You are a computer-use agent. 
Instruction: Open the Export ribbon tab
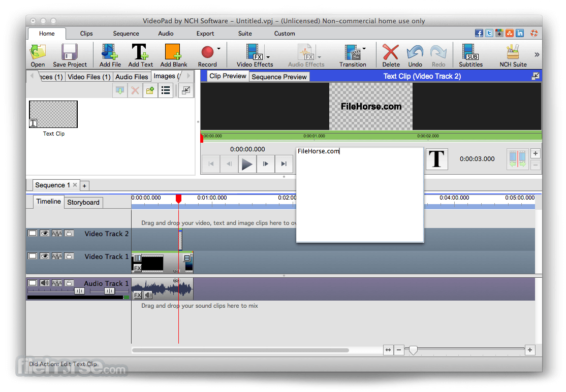coord(205,34)
